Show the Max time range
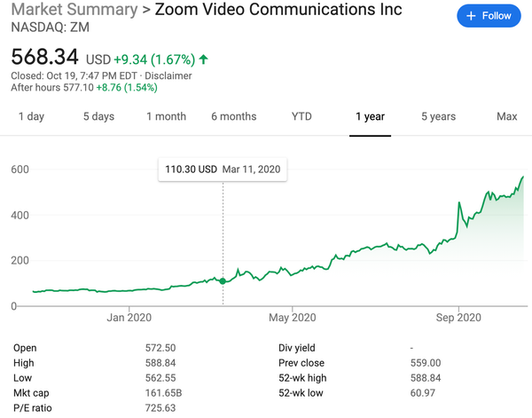 pyautogui.click(x=507, y=116)
